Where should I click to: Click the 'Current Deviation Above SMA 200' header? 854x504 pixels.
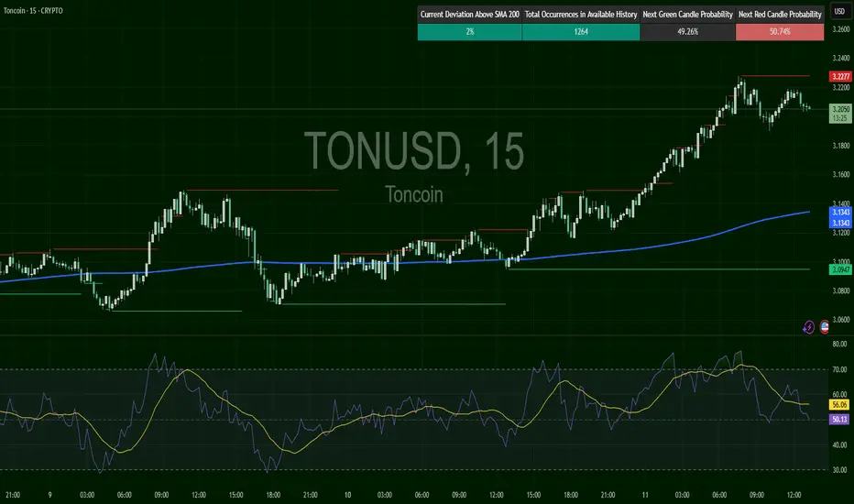click(469, 15)
